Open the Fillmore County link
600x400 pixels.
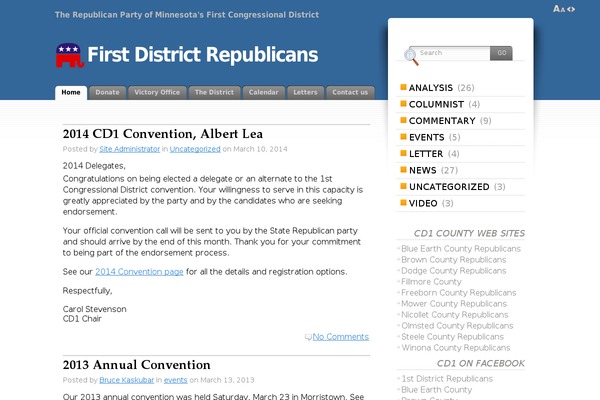click(431, 282)
